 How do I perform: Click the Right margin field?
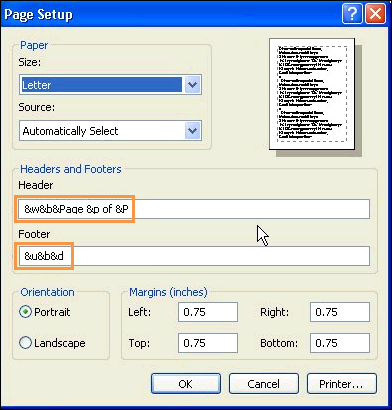pos(340,312)
